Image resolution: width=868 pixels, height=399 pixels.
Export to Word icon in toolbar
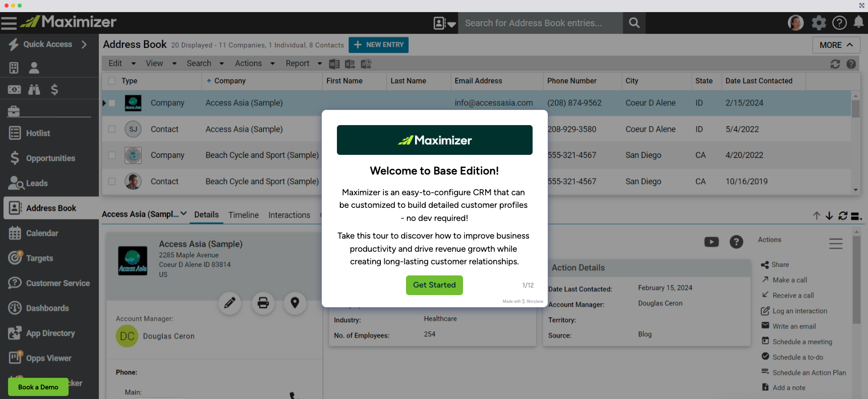pos(334,64)
